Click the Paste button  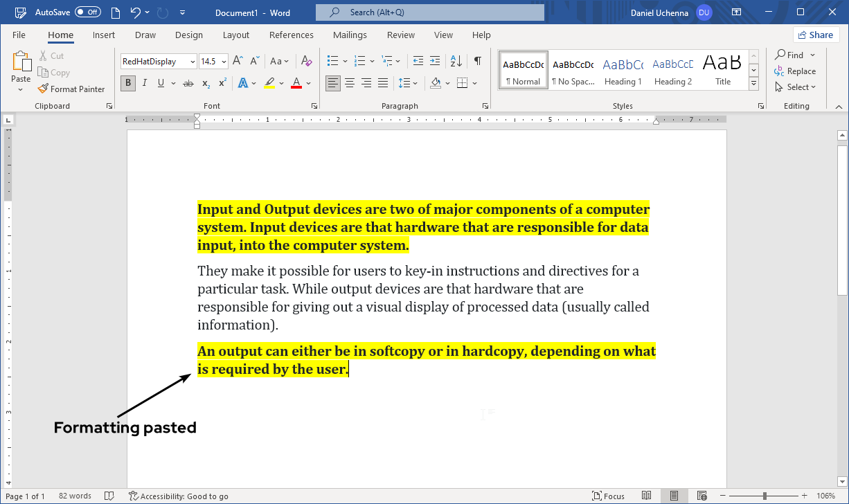tap(21, 66)
